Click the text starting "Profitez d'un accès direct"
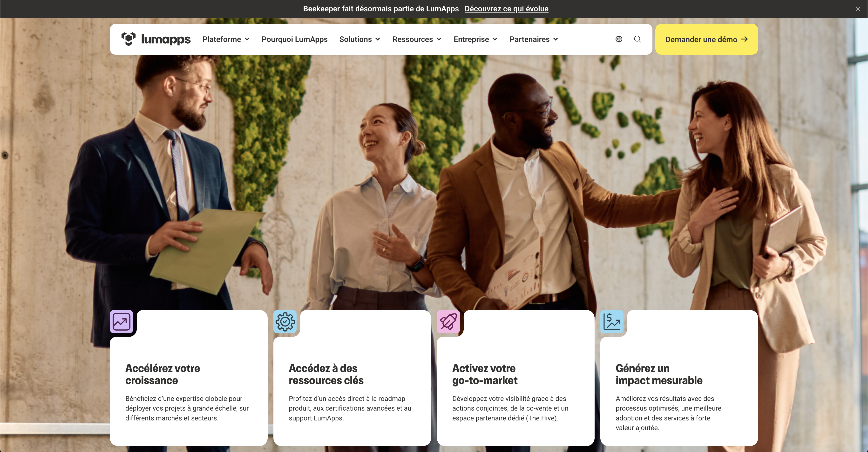This screenshot has width=868, height=452. [x=350, y=408]
